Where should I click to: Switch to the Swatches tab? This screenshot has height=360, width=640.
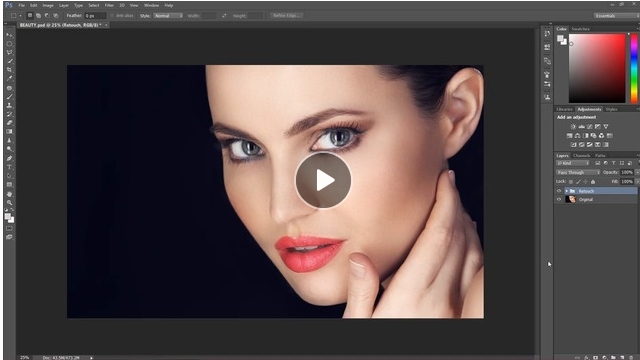[x=580, y=29]
